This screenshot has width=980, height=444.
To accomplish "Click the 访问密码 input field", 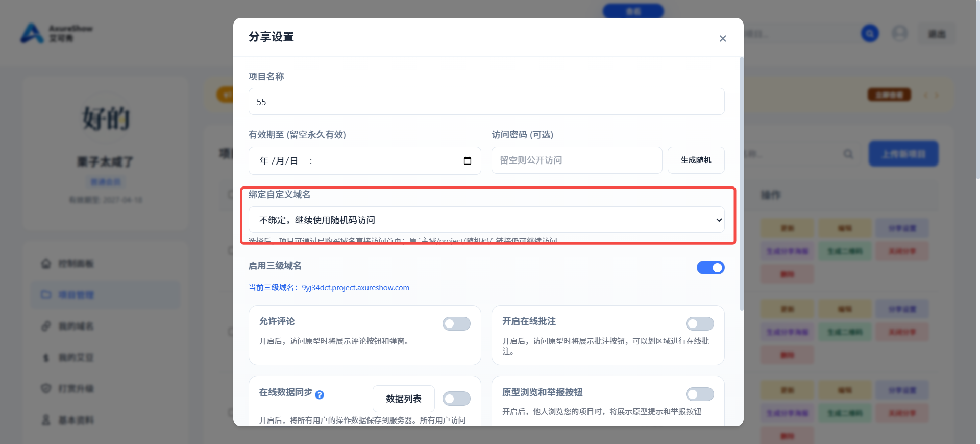I will pyautogui.click(x=577, y=160).
